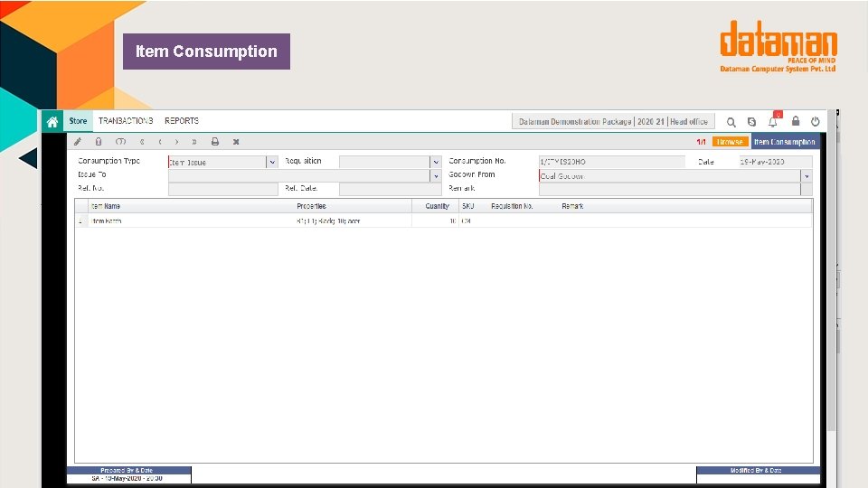Expand the Requisition dropdown

click(436, 162)
